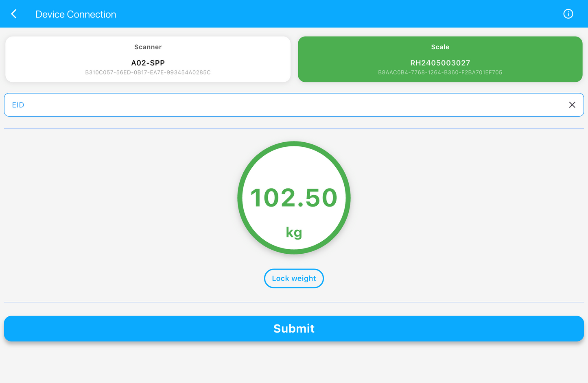Select the Scale card labeled RH2405003027
The width and height of the screenshot is (588, 383).
440,59
